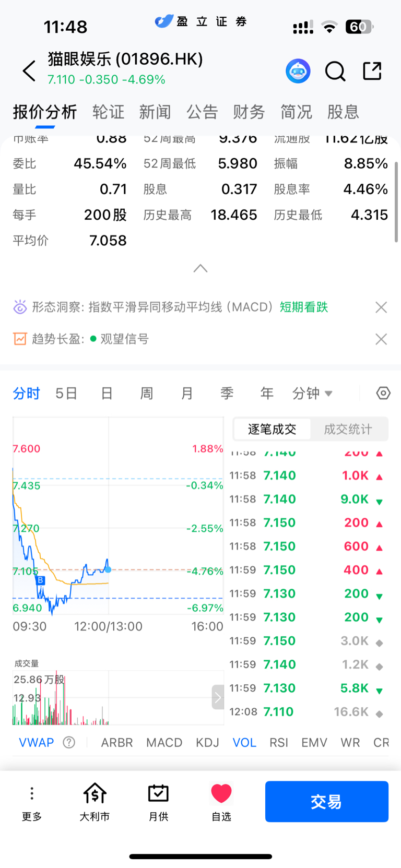401x868 pixels.
Task: Tap the intraday price chart area
Action: (x=118, y=516)
